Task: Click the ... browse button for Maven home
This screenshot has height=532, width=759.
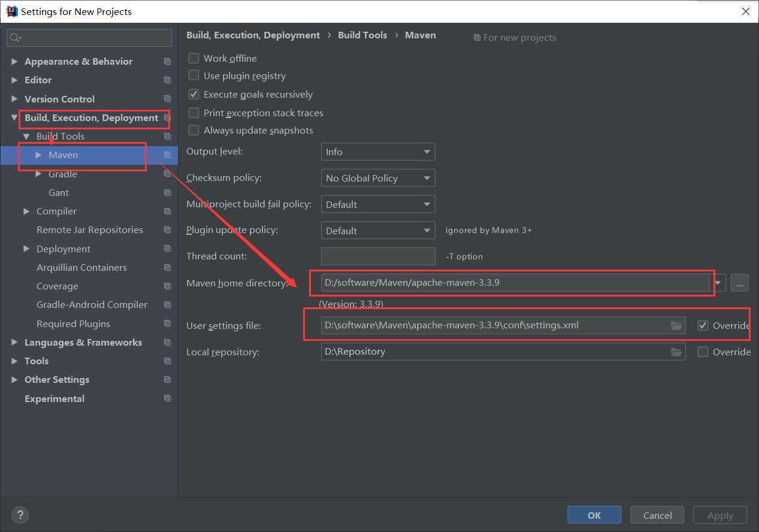Action: click(x=740, y=283)
